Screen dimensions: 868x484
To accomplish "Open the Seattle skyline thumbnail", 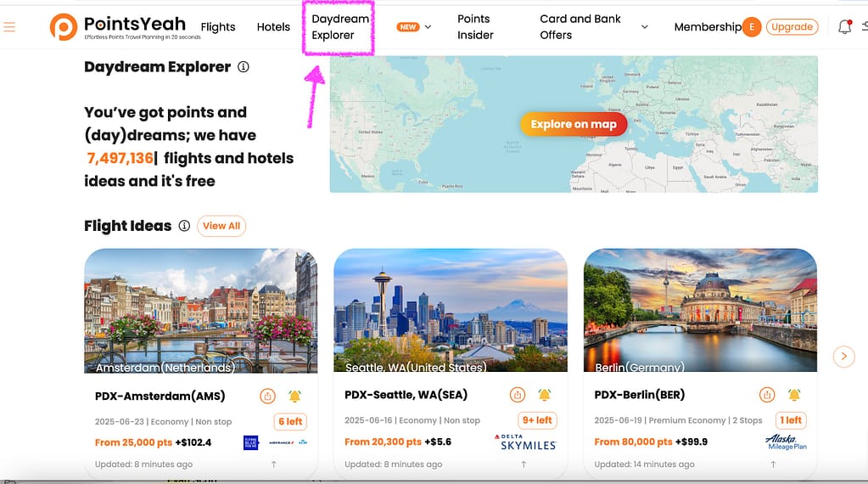I will (x=451, y=310).
